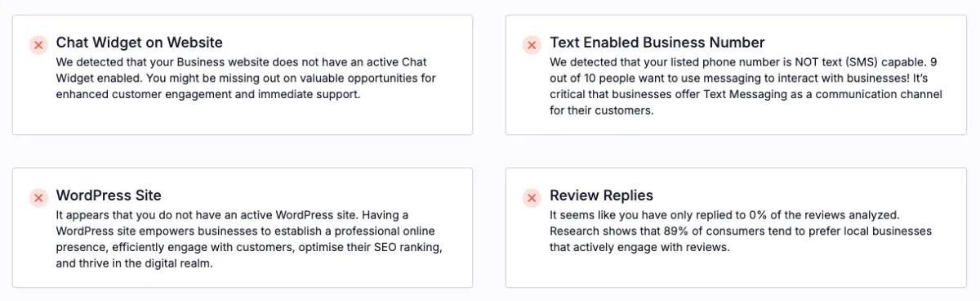
Task: Click the WordPress site description paragraph
Action: coord(250,239)
